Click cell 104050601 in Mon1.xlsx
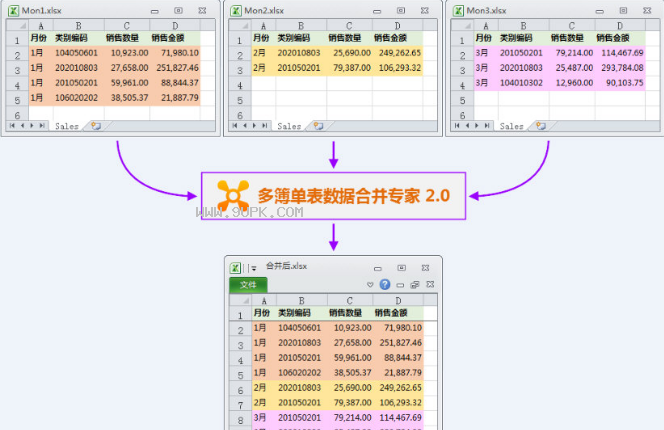This screenshot has width=664, height=430. (x=76, y=53)
